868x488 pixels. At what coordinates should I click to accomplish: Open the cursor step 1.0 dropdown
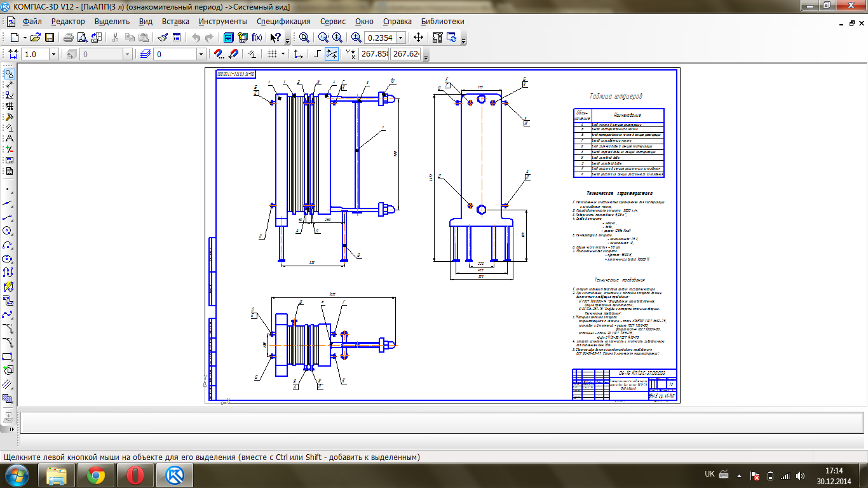(x=53, y=54)
